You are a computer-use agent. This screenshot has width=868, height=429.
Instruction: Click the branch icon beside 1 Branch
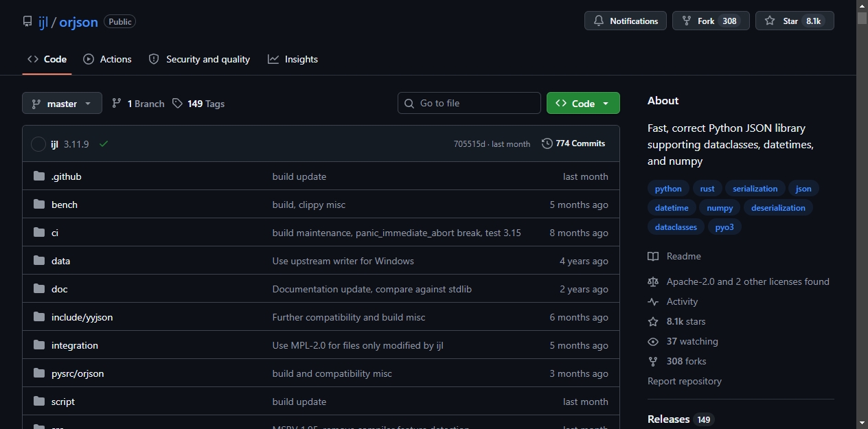[x=117, y=104]
